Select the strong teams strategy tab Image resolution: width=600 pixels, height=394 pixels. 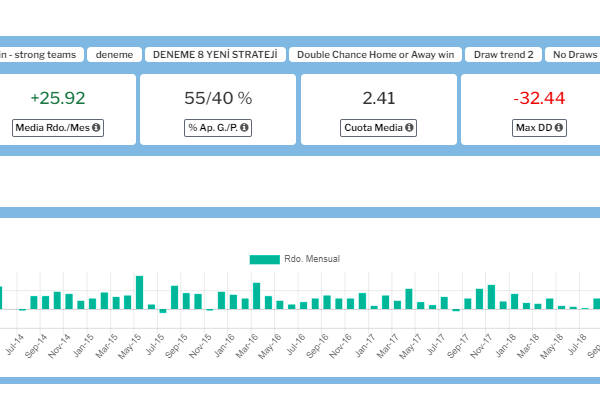coord(41,55)
